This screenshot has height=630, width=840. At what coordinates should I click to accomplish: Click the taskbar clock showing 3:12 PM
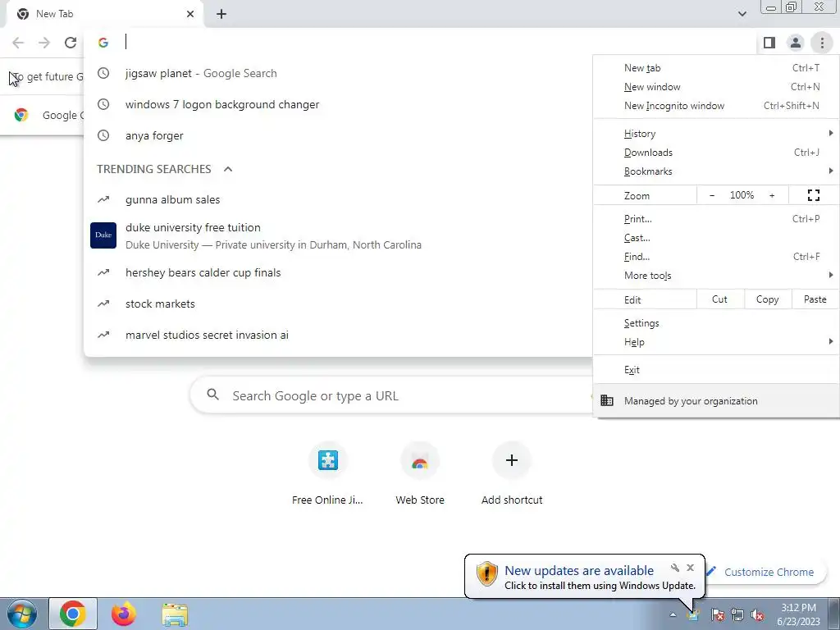798,614
